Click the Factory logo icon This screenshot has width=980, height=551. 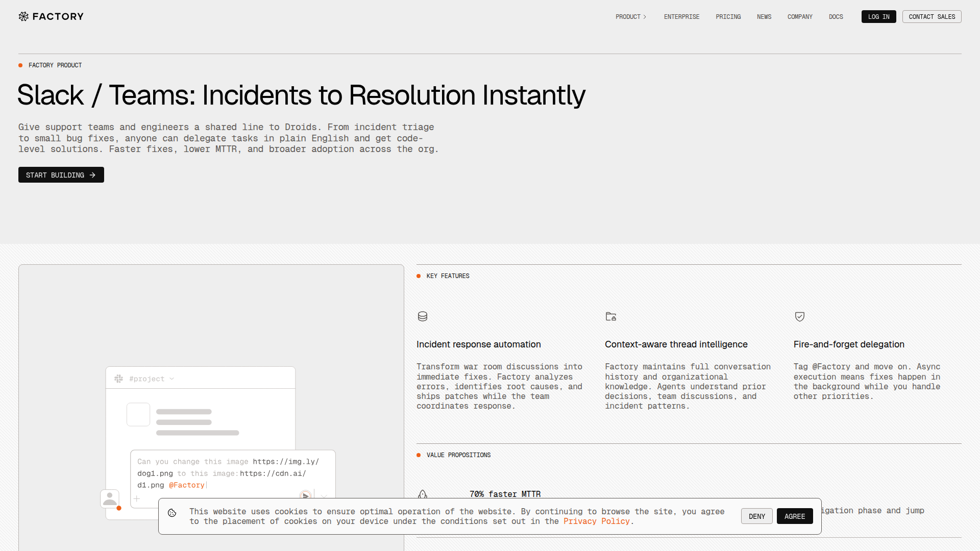(23, 16)
